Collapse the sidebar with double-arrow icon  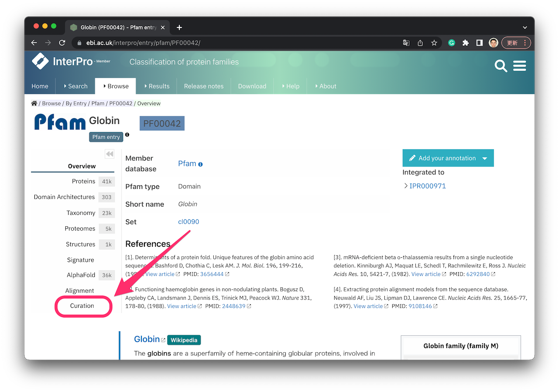[x=109, y=154]
